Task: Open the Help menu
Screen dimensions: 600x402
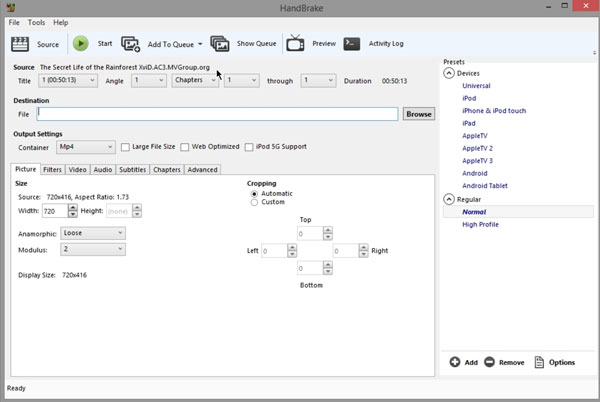Action: point(60,23)
